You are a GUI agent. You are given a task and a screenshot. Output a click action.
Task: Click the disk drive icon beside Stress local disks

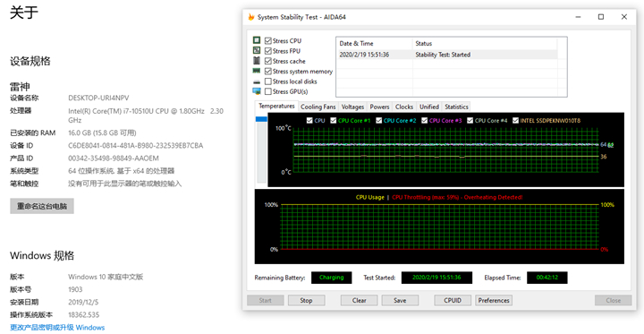[257, 81]
